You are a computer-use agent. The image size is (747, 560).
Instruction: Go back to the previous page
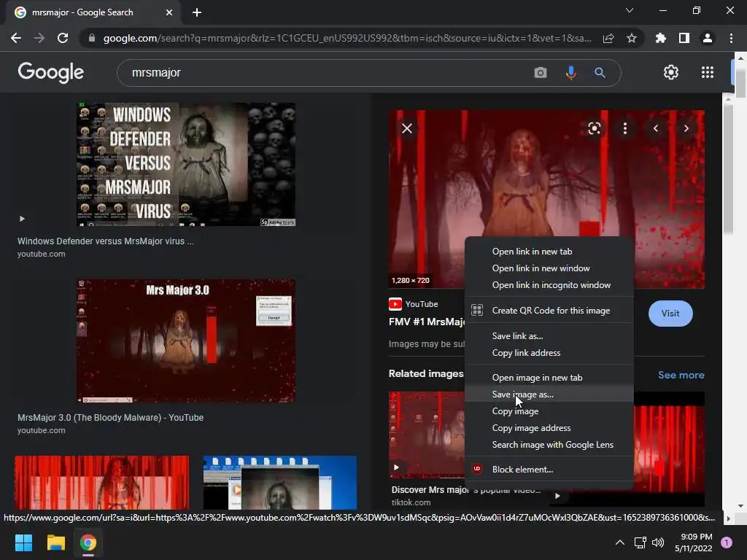(16, 38)
